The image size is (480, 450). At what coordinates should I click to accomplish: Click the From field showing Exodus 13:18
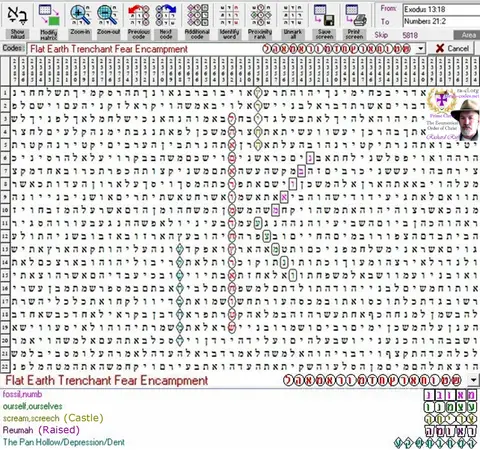pos(441,9)
